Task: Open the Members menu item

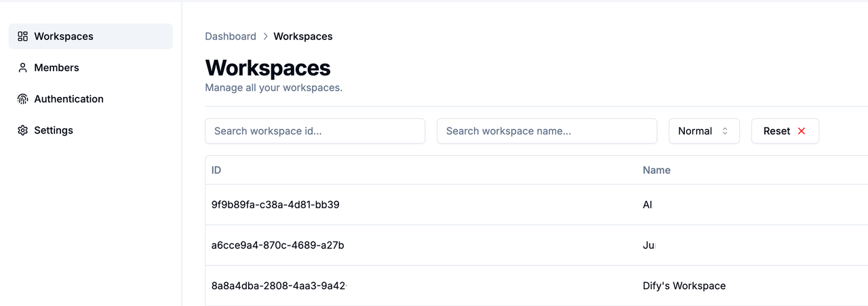Action: click(x=90, y=68)
